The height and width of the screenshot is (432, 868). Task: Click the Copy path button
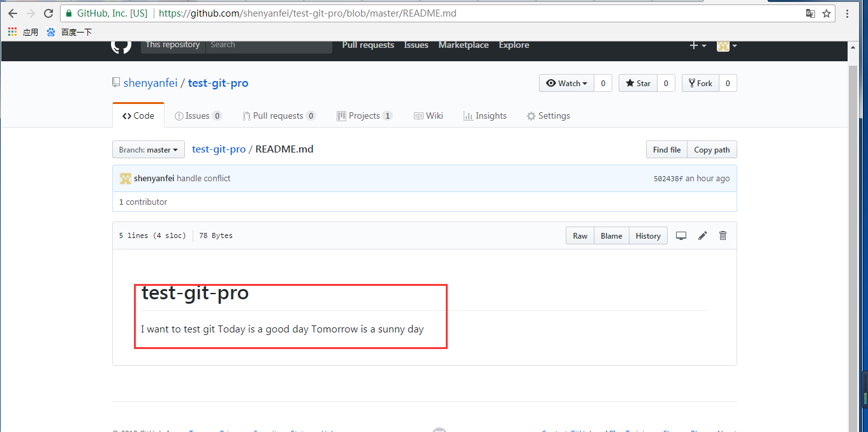tap(712, 149)
